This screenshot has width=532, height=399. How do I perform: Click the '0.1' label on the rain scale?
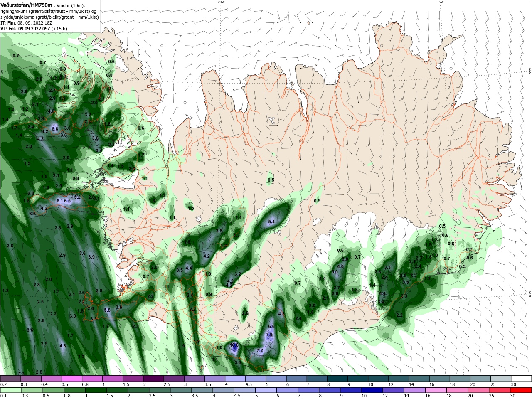[3, 396]
